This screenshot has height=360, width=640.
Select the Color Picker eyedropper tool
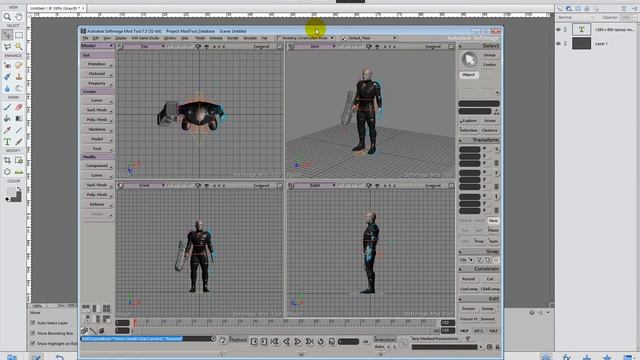(x=7, y=130)
